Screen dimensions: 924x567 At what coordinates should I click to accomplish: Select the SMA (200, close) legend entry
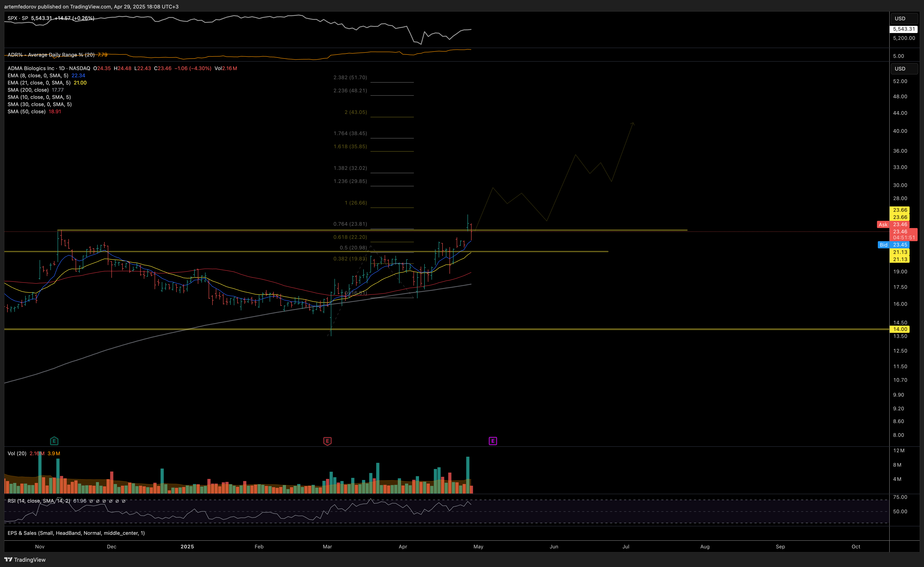click(x=28, y=90)
